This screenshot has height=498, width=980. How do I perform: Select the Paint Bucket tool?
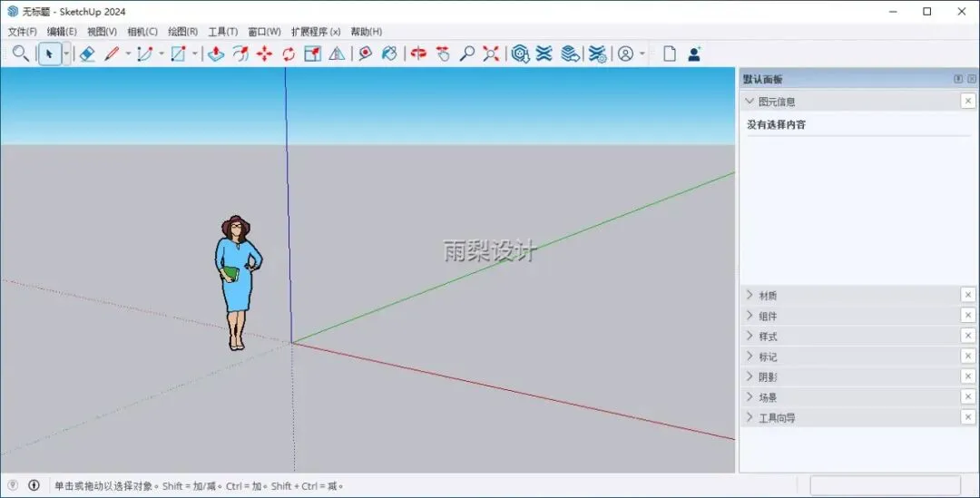click(389, 54)
